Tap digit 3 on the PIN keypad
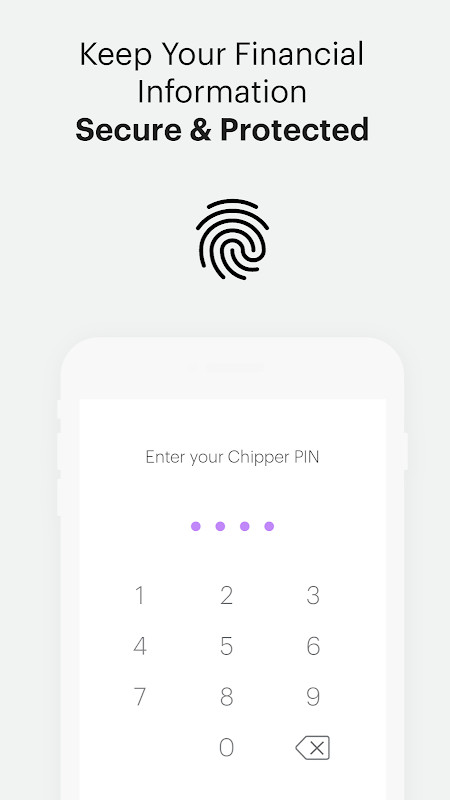Image resolution: width=450 pixels, height=800 pixels. (x=313, y=595)
